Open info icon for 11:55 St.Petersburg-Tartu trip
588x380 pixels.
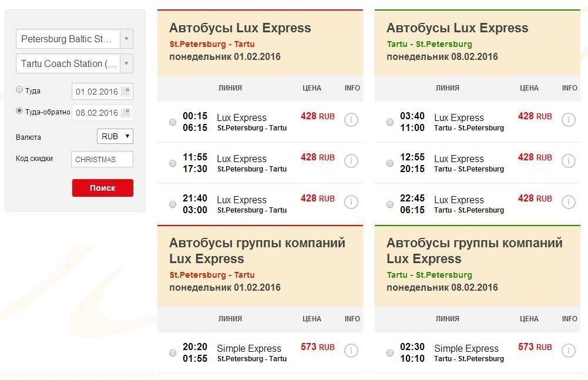(351, 161)
